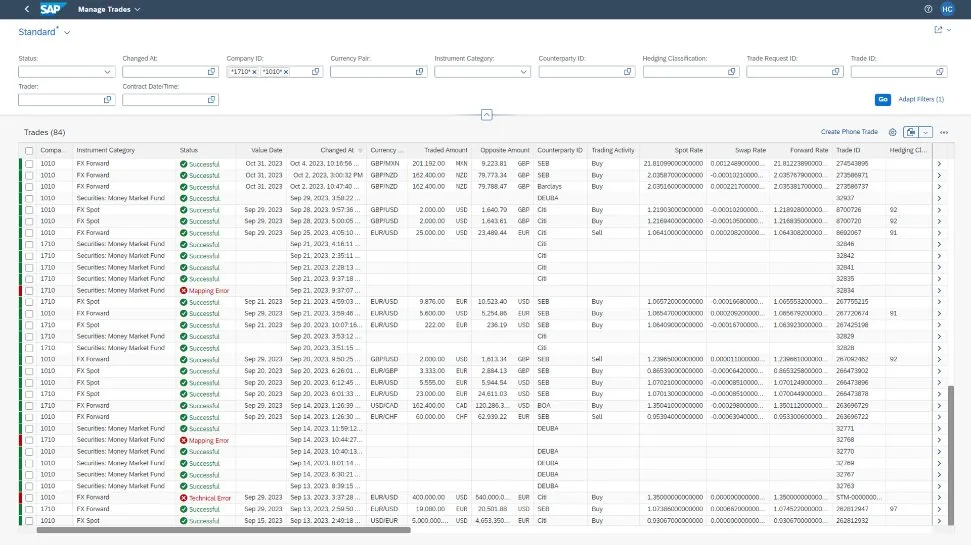Open table settings gear icon

point(892,132)
